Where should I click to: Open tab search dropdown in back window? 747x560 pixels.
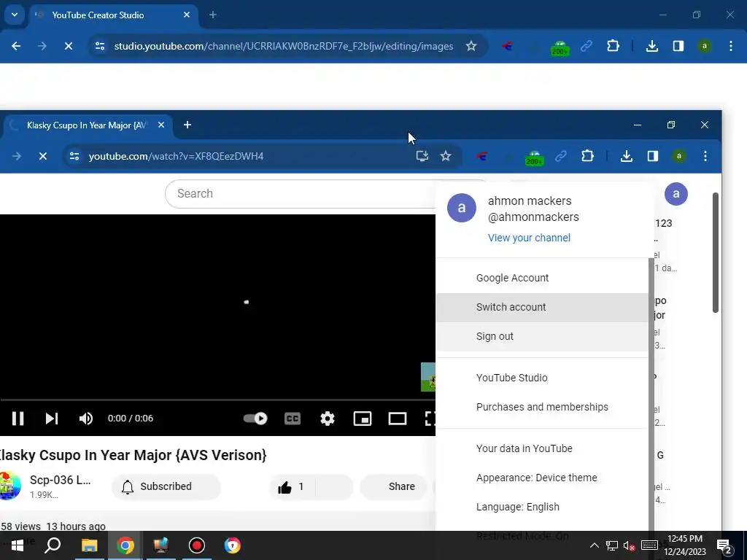coord(15,15)
